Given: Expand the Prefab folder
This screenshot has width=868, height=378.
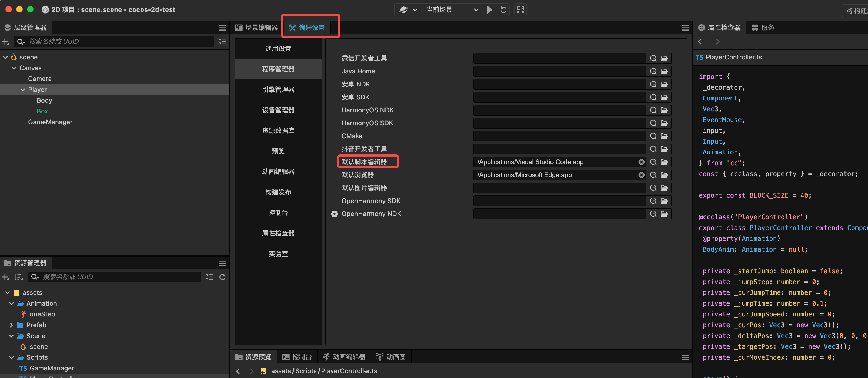Looking at the screenshot, I should (11, 325).
